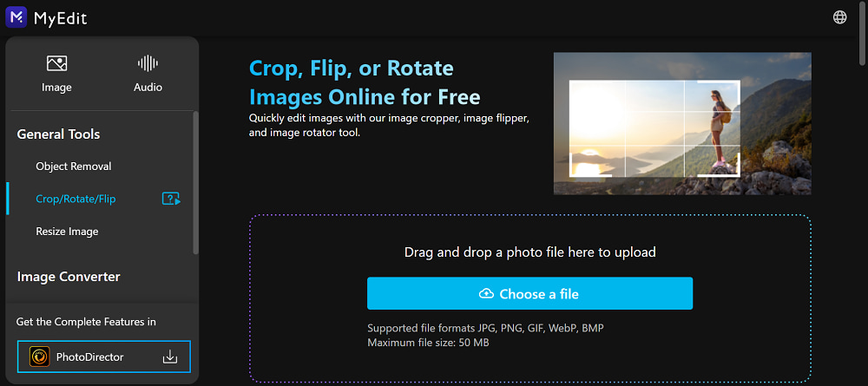
Task: Select the Audio waveform icon
Action: pyautogui.click(x=148, y=63)
